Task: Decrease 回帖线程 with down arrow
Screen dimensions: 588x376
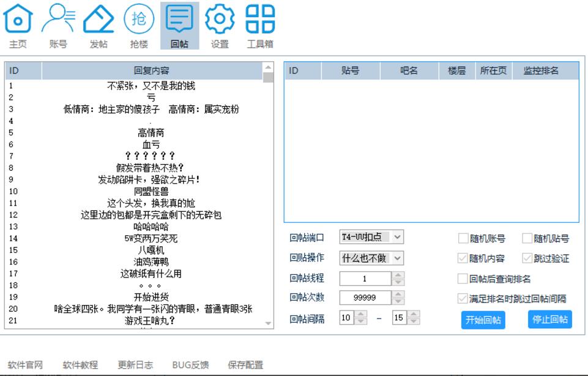Action: pos(398,282)
